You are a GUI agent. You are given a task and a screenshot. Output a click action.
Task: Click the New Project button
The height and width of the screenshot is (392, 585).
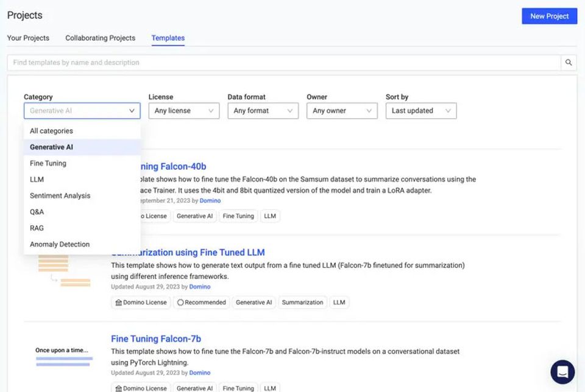(549, 16)
